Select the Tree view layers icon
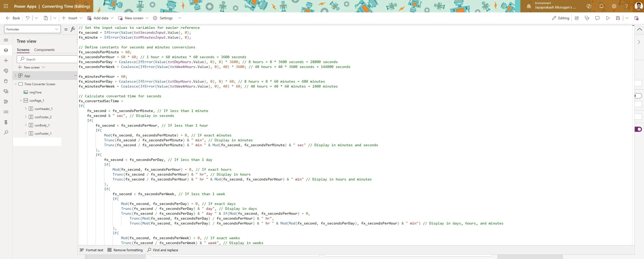Screen dimensions: 644x259 tap(6, 50)
